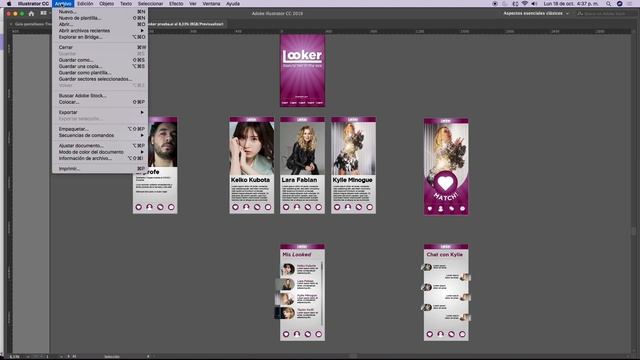Select the Mis Looked list artboard
Screen dimensions: 640x360
302,292
